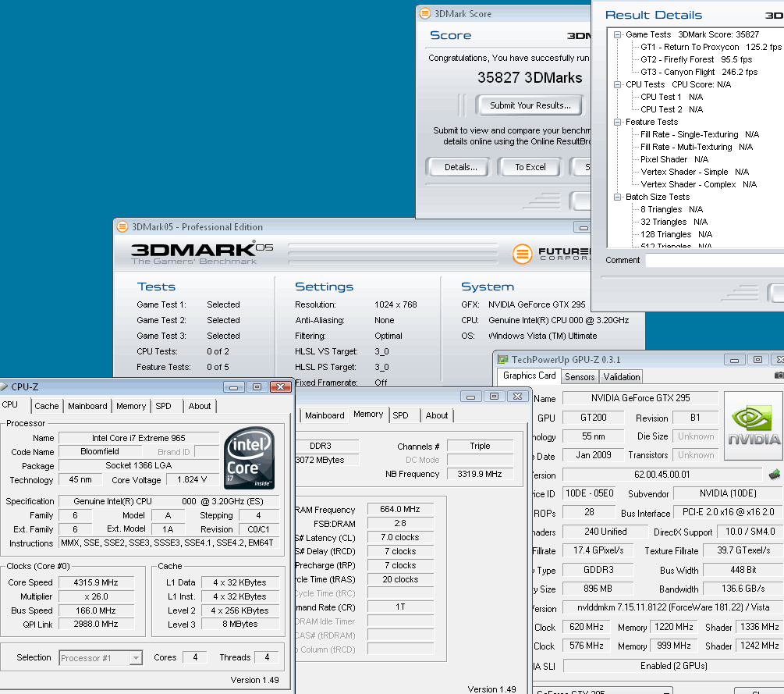Select 128 Triangles tree row

[676, 235]
